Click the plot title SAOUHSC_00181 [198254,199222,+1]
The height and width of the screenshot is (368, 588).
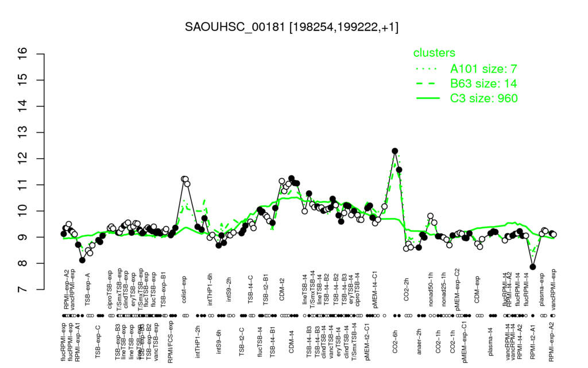tap(291, 27)
